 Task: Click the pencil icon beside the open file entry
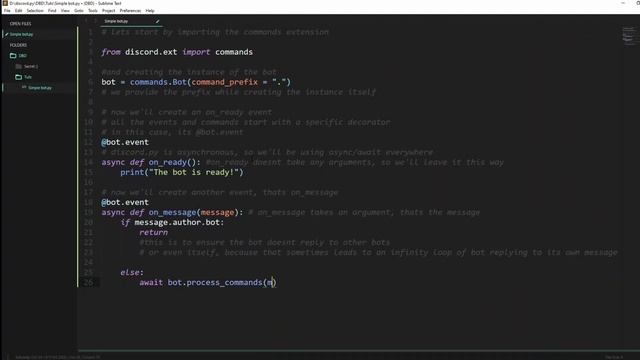[7, 34]
